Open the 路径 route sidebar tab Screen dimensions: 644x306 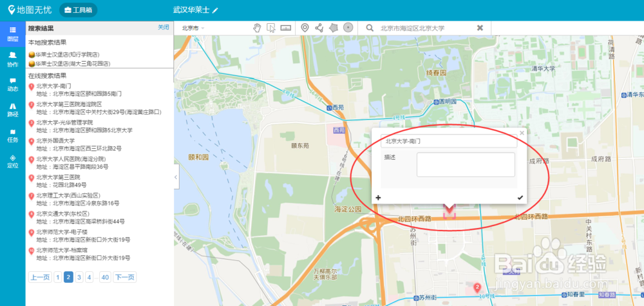[x=13, y=110]
